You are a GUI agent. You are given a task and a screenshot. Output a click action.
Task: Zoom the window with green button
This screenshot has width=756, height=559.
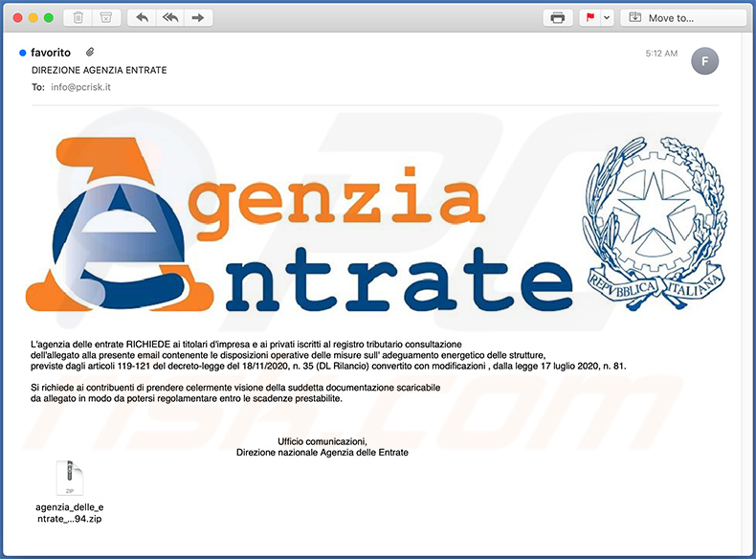[x=49, y=18]
